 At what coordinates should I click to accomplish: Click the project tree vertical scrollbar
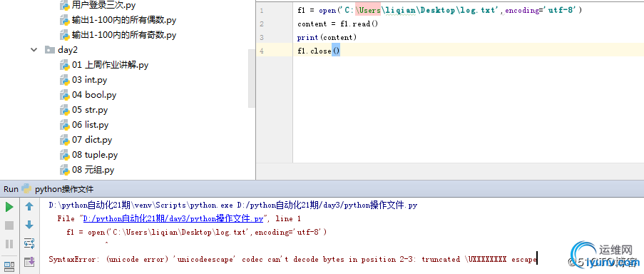tap(251, 78)
